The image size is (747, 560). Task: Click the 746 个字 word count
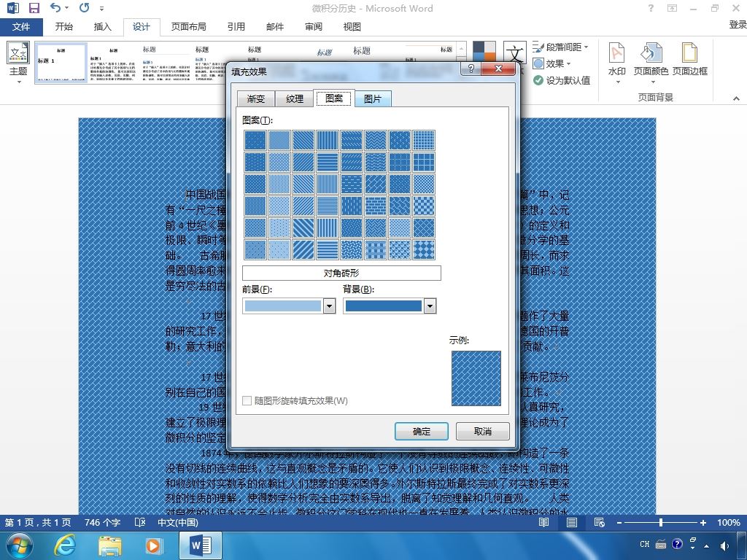pos(102,522)
